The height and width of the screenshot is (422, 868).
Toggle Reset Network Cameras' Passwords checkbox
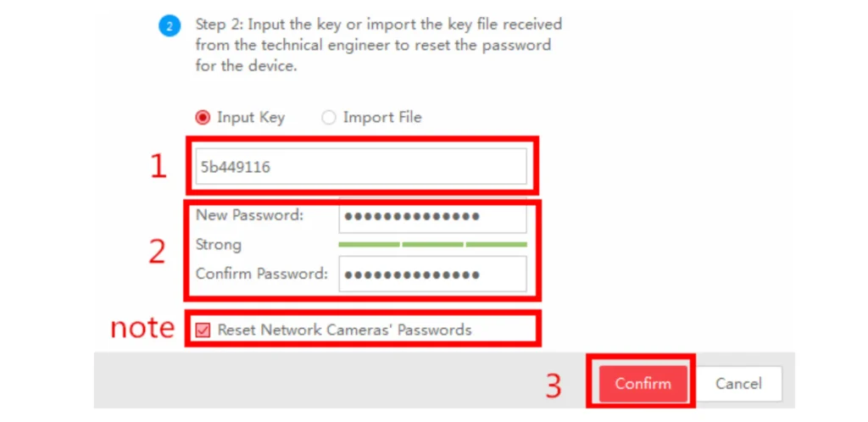coord(203,330)
